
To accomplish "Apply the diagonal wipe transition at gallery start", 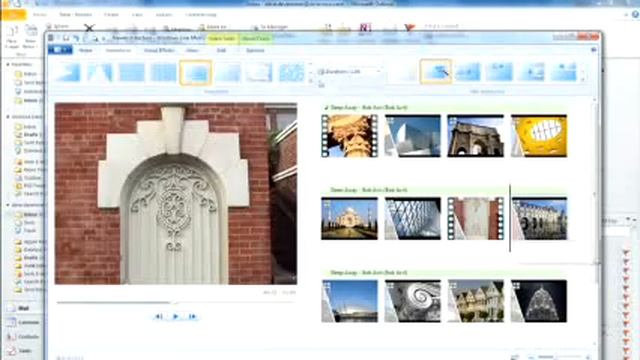I will pyautogui.click(x=69, y=73).
